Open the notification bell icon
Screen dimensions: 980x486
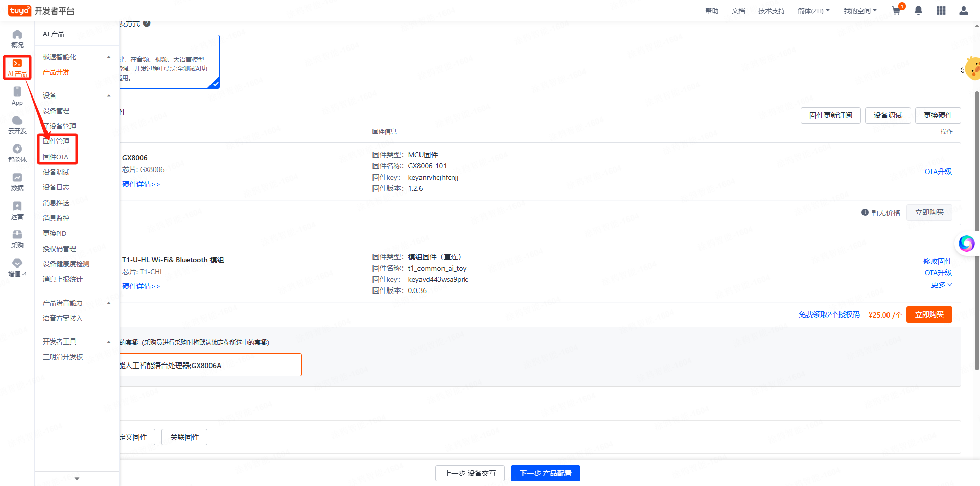pos(918,10)
